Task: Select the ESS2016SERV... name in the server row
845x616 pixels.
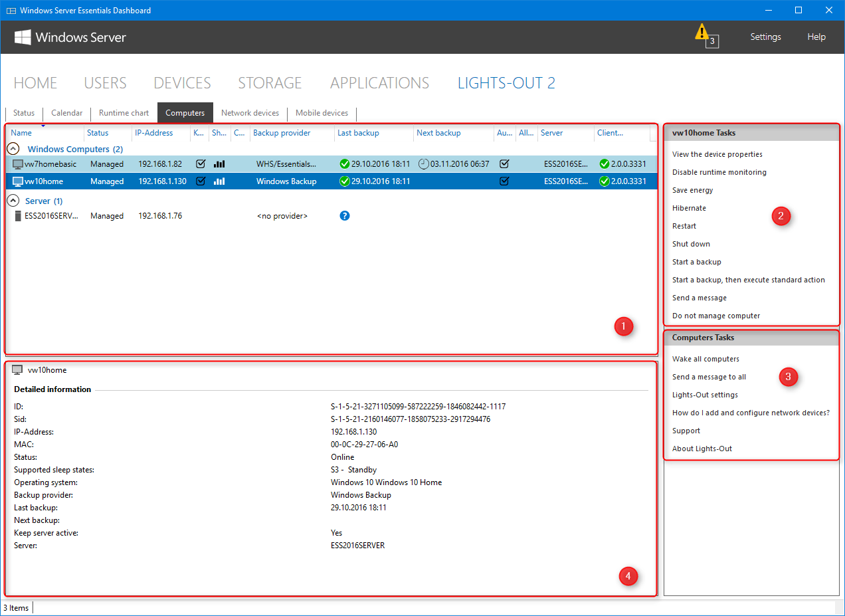Action: (52, 216)
